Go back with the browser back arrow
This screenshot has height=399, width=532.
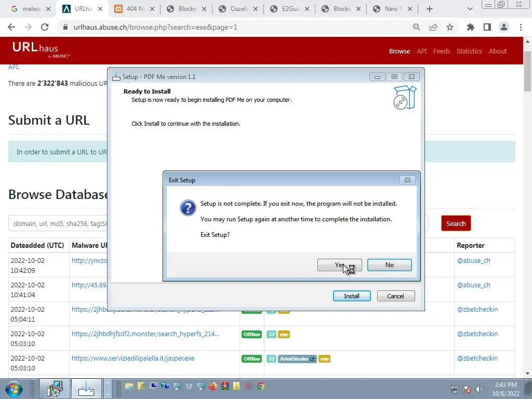[11, 27]
